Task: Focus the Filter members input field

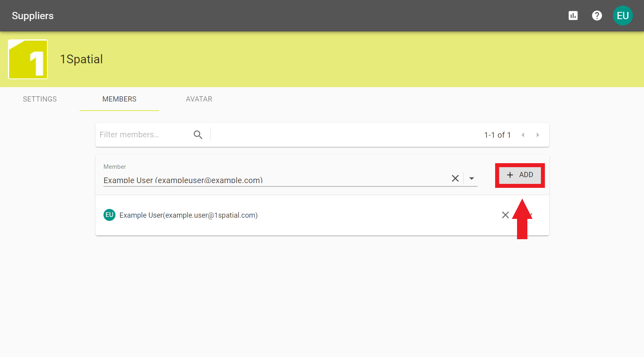Action: click(144, 135)
